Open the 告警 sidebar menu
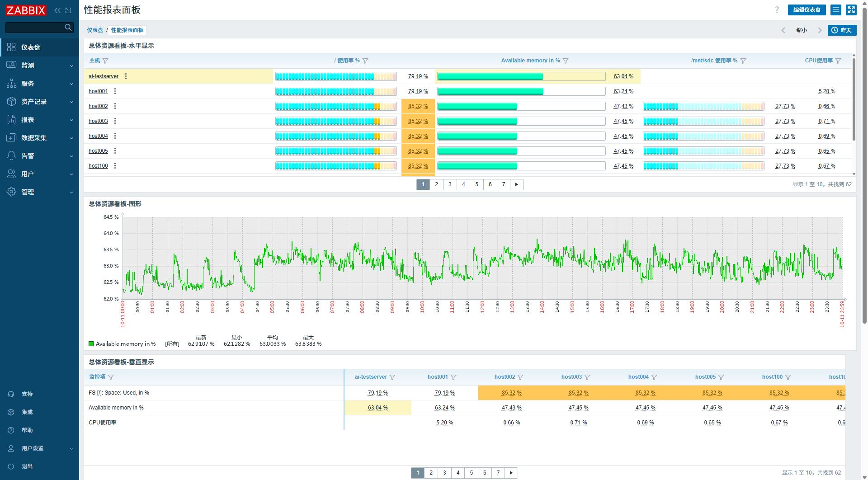 [x=39, y=156]
